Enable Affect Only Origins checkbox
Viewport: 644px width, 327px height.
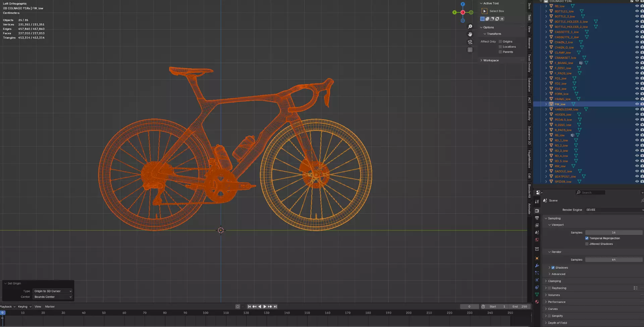(500, 42)
